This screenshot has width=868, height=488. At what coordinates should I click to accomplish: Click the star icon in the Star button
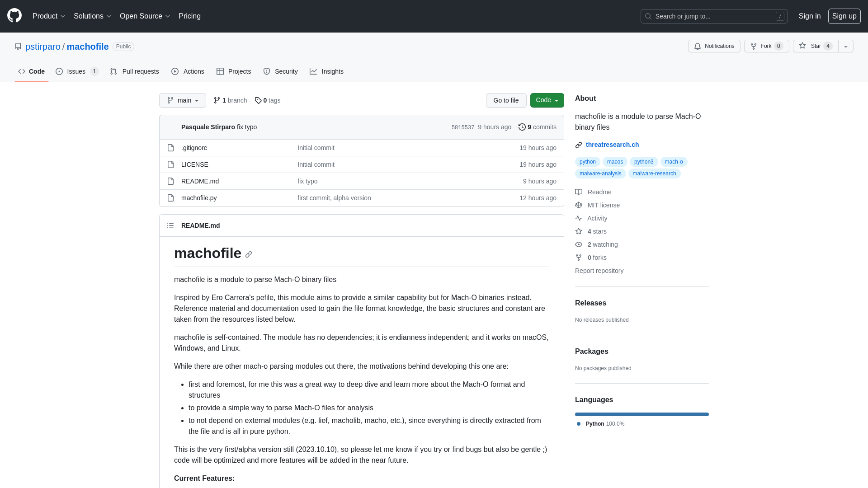(802, 46)
